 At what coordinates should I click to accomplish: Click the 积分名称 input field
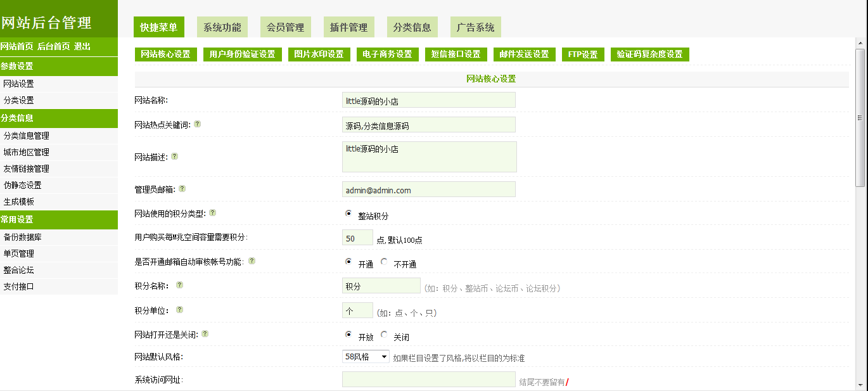pos(381,286)
